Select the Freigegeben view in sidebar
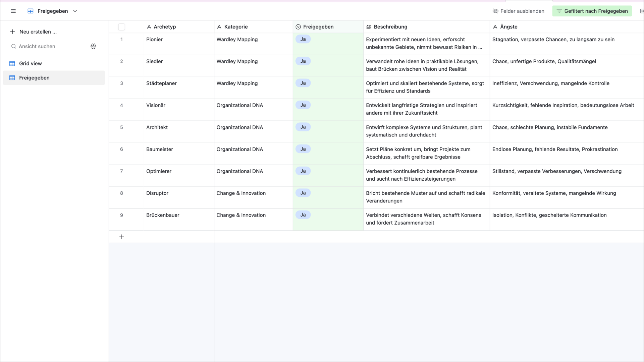Viewport: 644px width, 362px height. click(x=34, y=78)
